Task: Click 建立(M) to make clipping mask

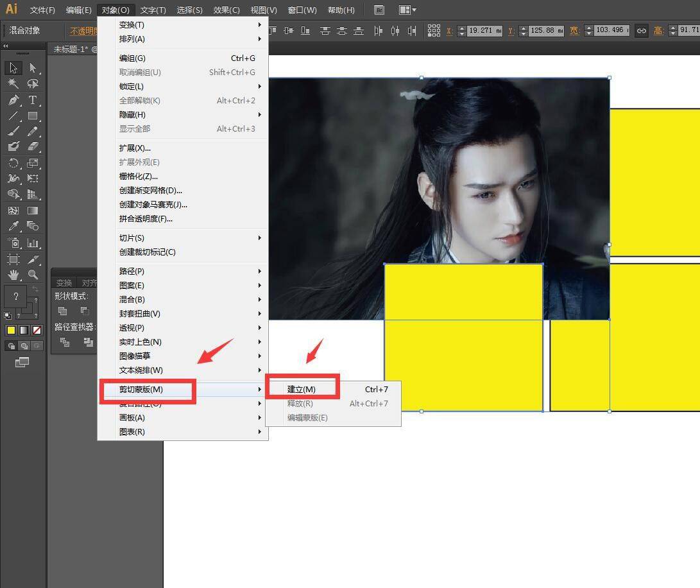Action: pyautogui.click(x=302, y=390)
